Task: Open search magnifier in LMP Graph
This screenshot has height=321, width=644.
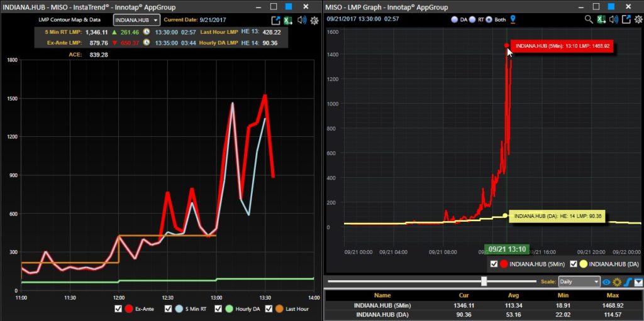Action: coord(589,19)
